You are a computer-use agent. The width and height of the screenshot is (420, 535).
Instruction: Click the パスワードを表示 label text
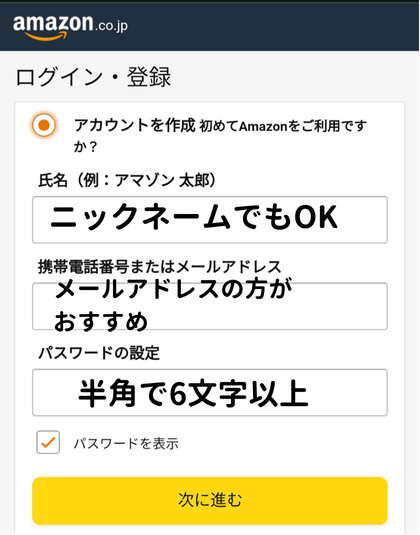tap(126, 443)
